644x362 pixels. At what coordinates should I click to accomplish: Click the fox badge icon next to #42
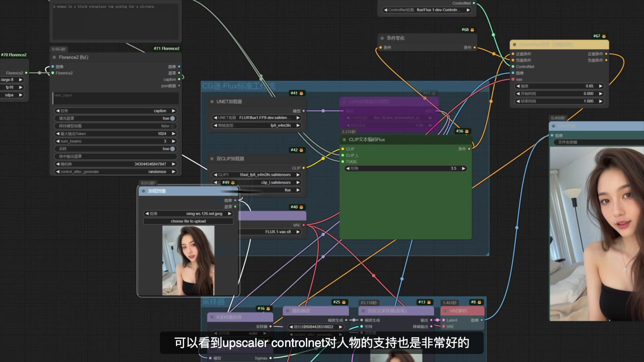(301, 150)
